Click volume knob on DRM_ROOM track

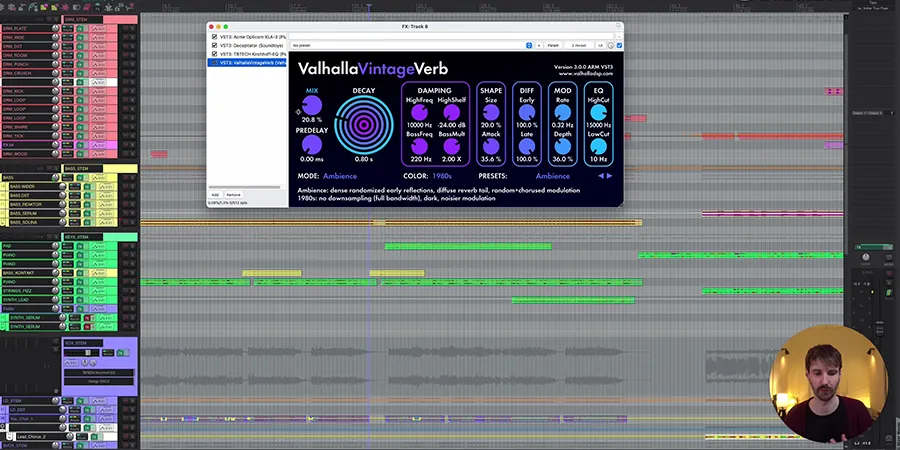(55, 55)
